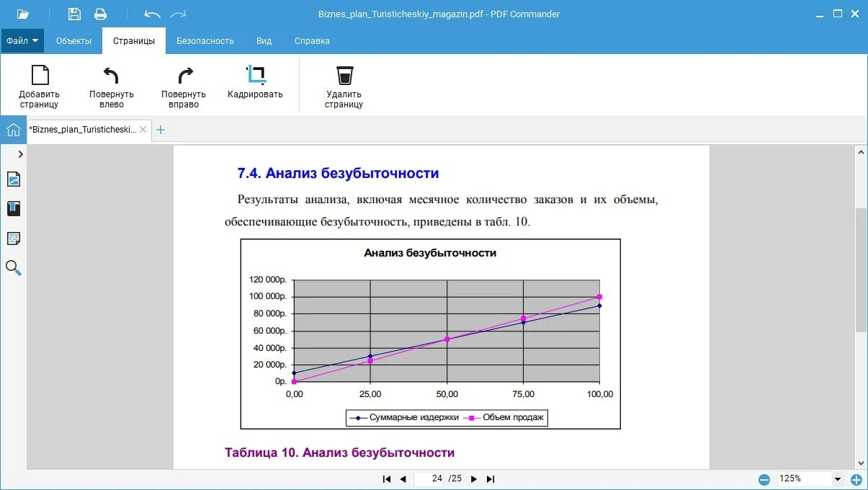This screenshot has width=868, height=490.
Task: Click the vertical scrollbar up arrow
Action: (x=861, y=152)
